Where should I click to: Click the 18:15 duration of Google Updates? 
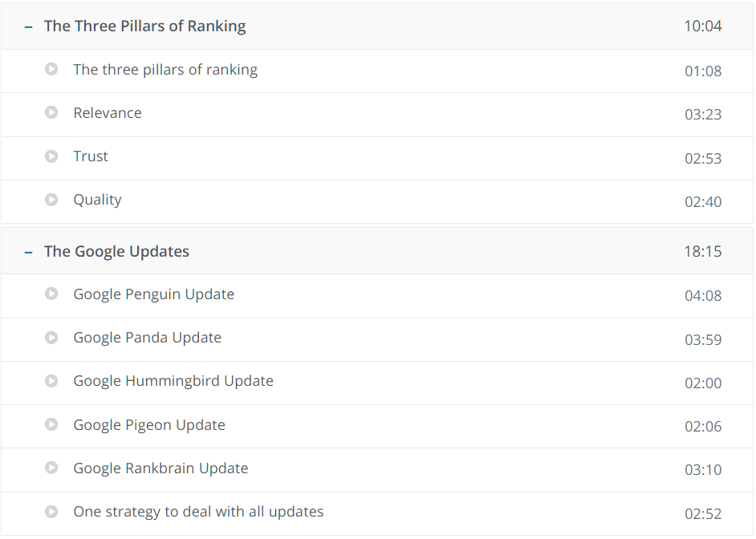(x=702, y=251)
